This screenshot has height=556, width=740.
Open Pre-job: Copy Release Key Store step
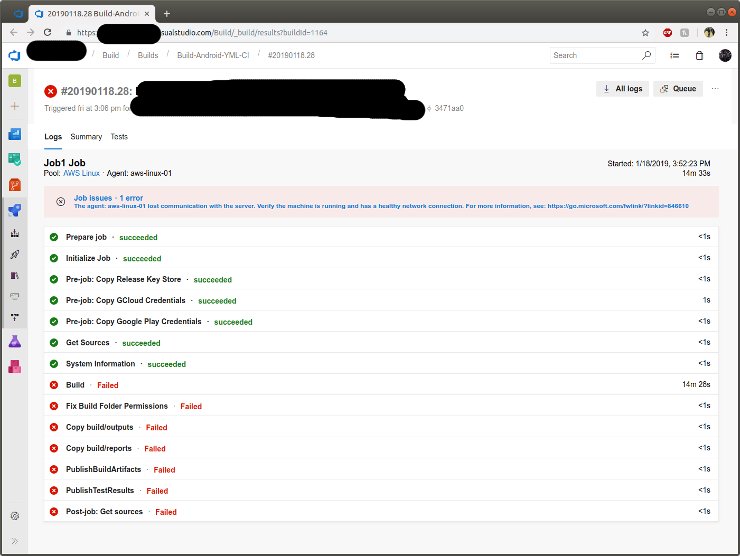pyautogui.click(x=381, y=279)
